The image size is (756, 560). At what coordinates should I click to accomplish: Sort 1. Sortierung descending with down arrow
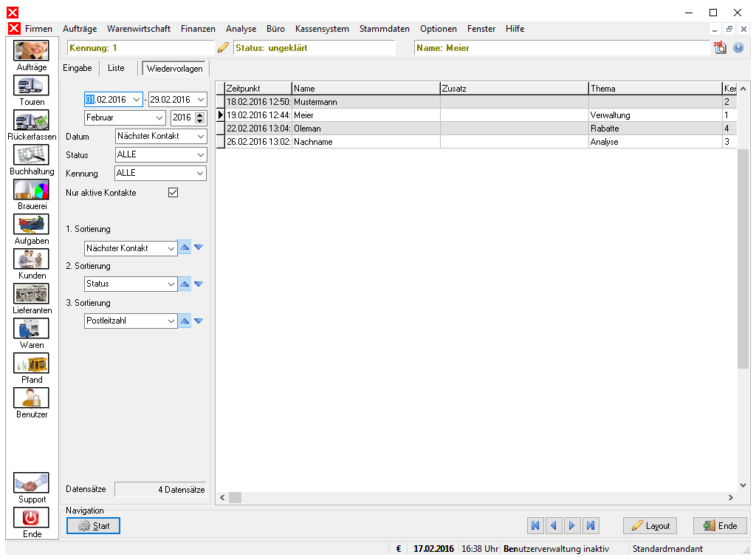[x=198, y=247]
